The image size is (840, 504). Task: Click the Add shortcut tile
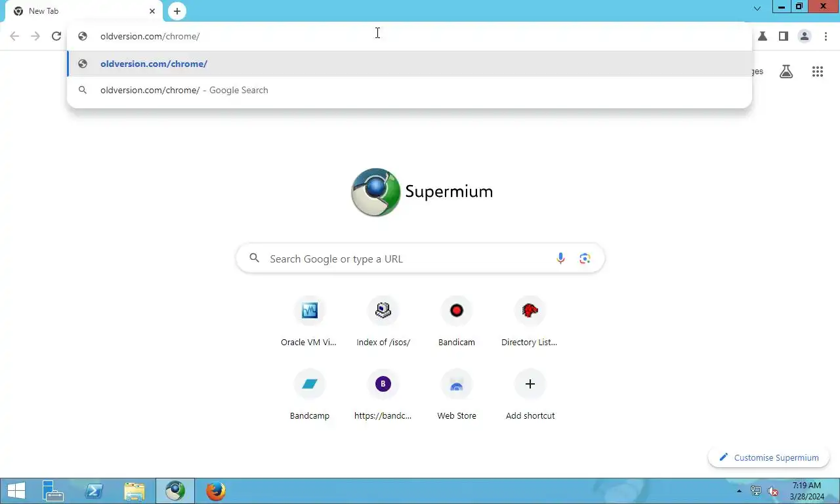pos(530,394)
